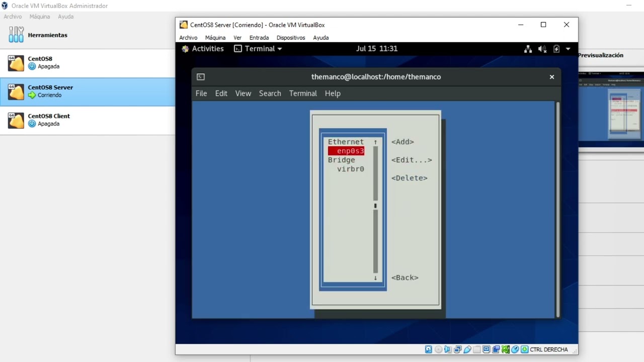Open Ayuda menu in VirtualBox Administrador window
Image resolution: width=644 pixels, height=362 pixels.
tap(65, 17)
